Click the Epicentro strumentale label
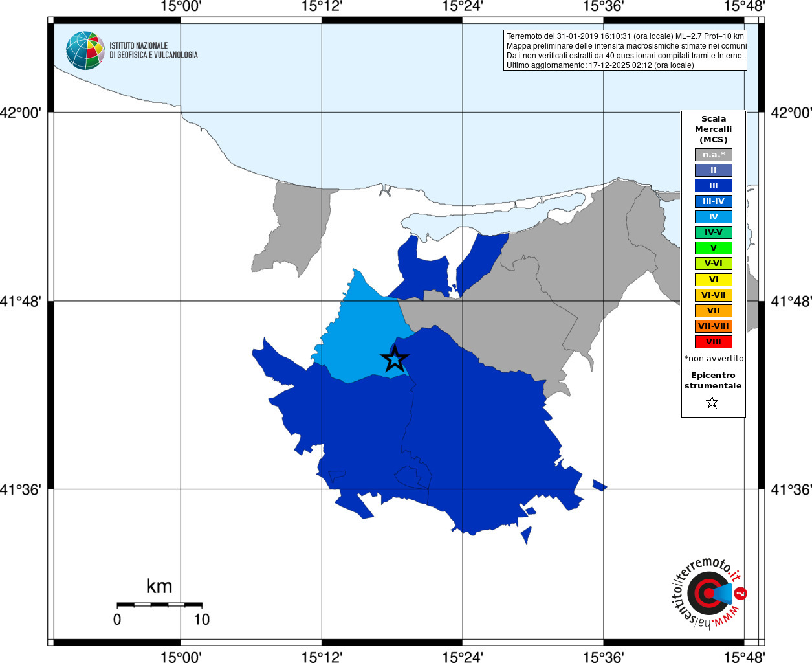The image size is (812, 663). [713, 381]
